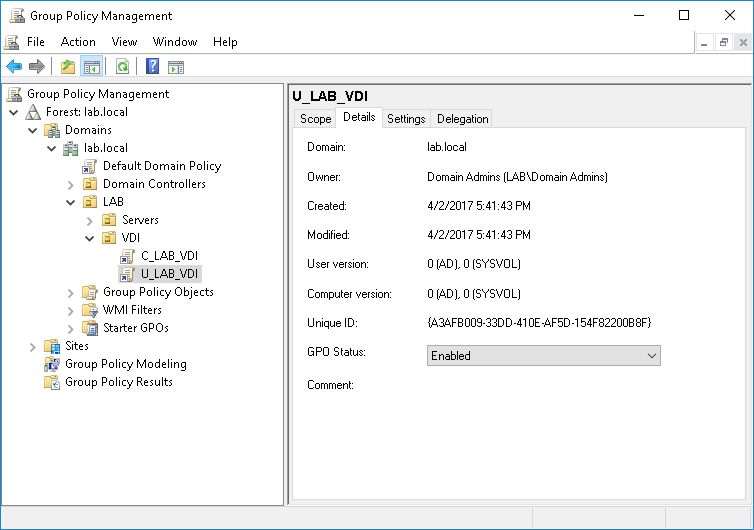
Task: Toggle the Show/Hide Console Tree button
Action: [92, 67]
